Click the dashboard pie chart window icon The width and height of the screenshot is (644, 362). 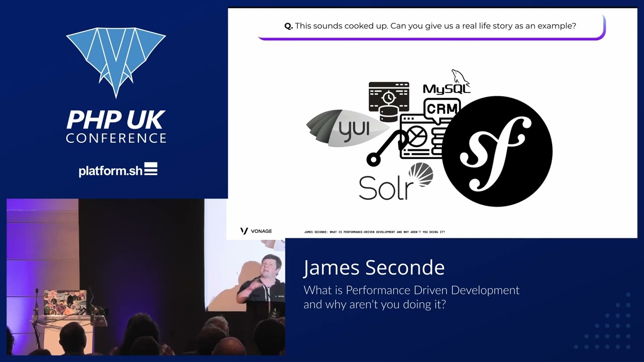click(422, 137)
